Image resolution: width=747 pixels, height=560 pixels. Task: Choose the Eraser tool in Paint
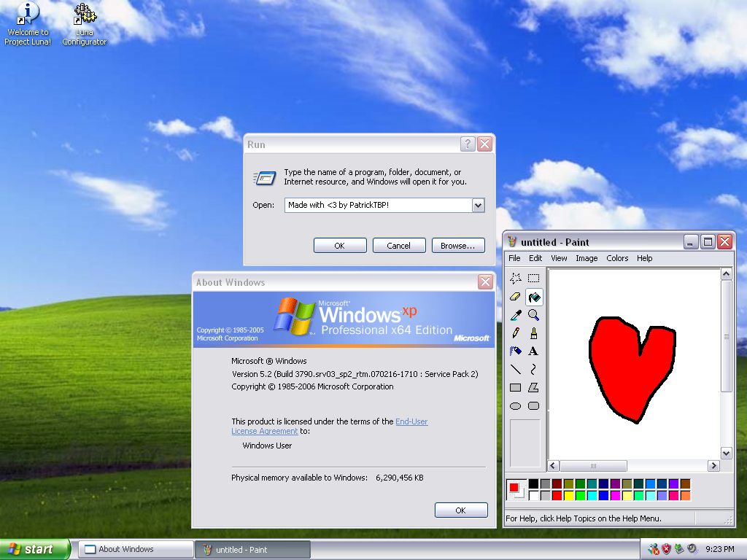(516, 297)
